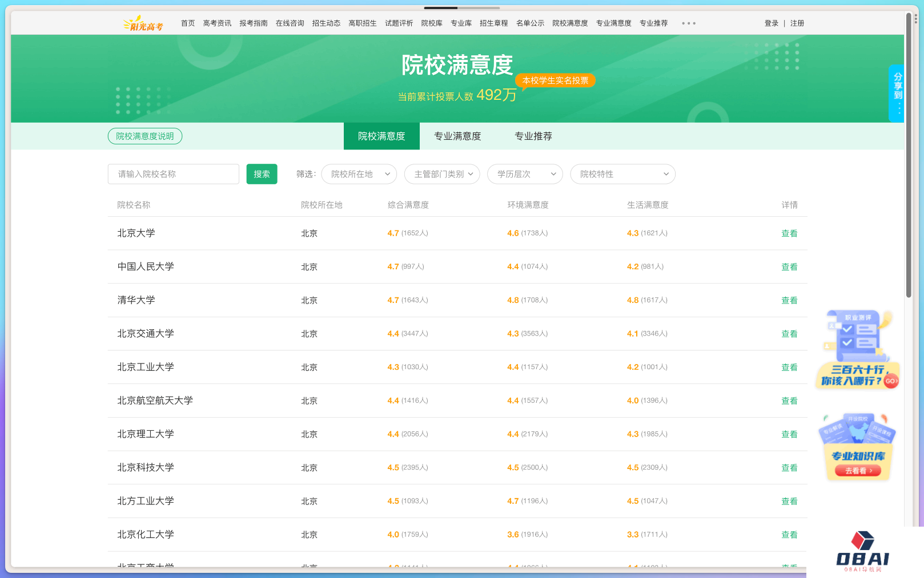Open the 分享到 share side tab
924x578 pixels.
click(x=897, y=93)
